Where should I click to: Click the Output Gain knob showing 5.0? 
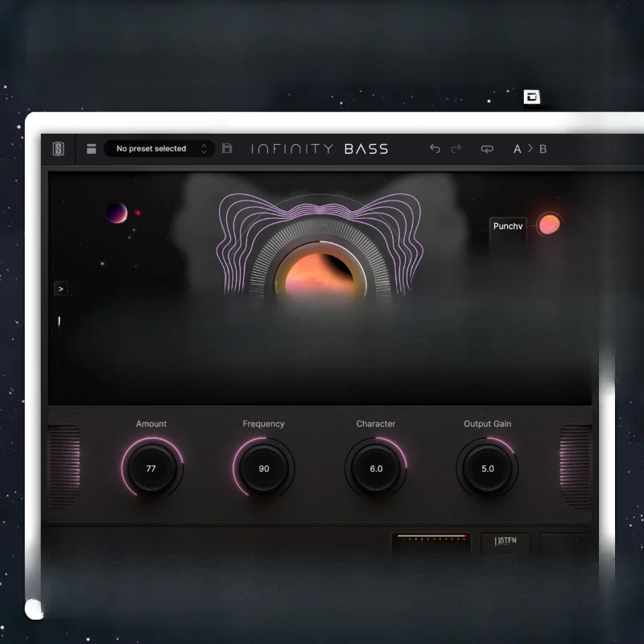[x=488, y=468]
